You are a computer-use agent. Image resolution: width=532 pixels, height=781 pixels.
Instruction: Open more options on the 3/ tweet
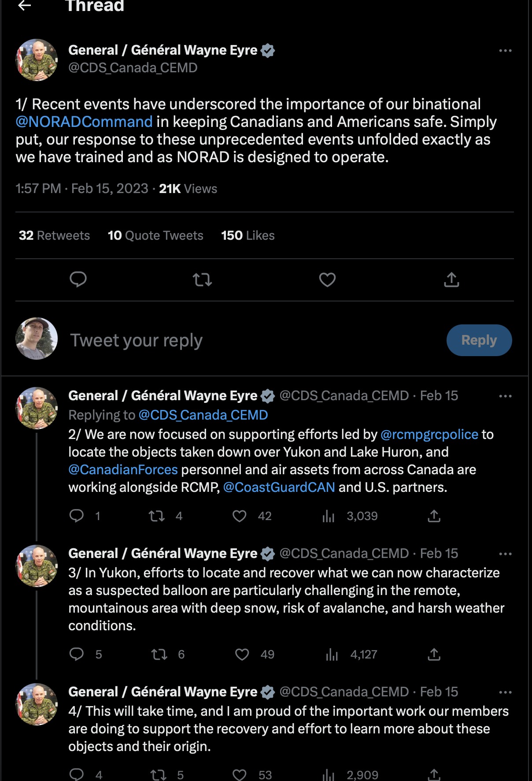(505, 554)
